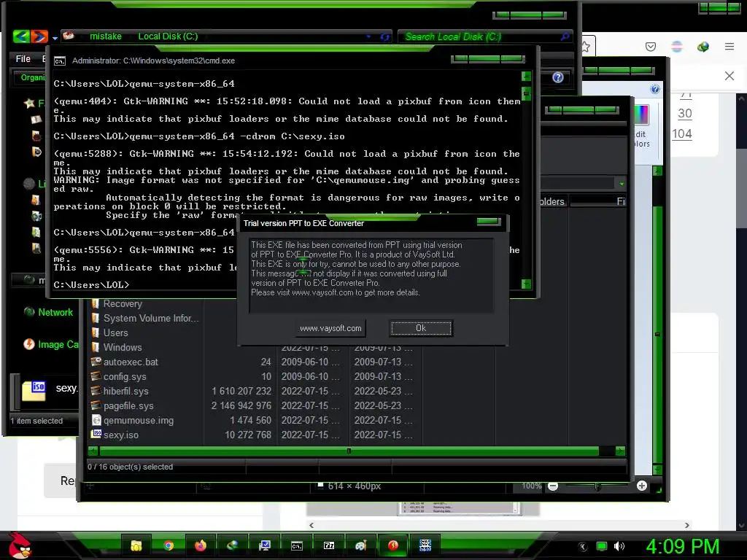The height and width of the screenshot is (560, 747).
Task: Click Firefox save to Pocket icon
Action: click(x=650, y=47)
